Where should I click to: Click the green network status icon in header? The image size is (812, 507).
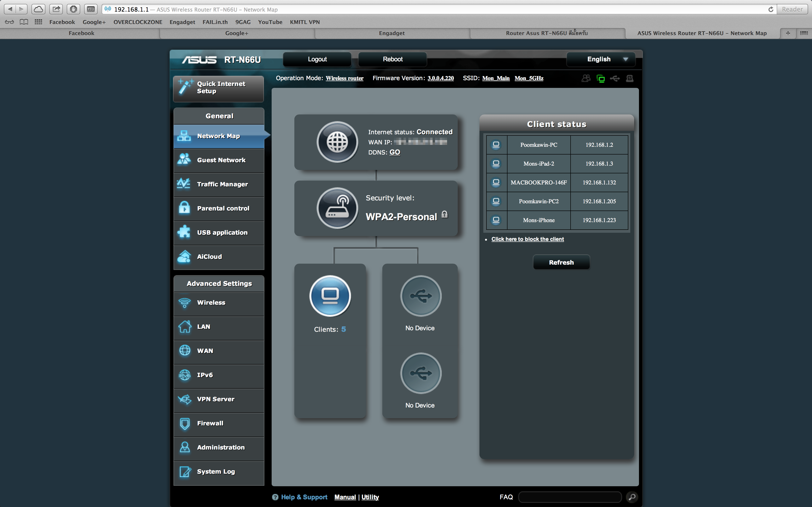point(600,78)
